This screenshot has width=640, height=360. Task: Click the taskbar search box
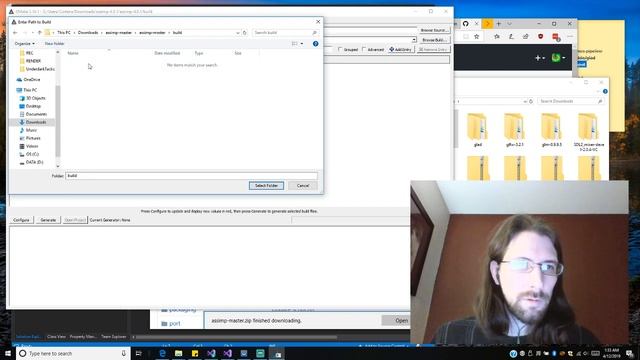pos(73,353)
